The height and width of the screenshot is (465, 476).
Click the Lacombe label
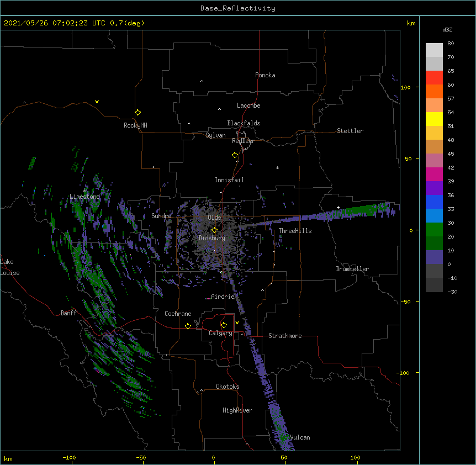pyautogui.click(x=248, y=105)
